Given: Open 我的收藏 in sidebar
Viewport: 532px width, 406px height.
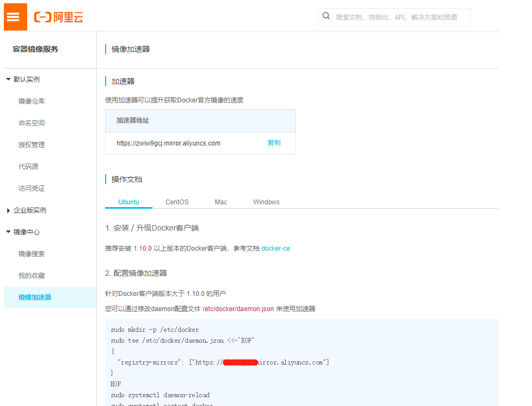Looking at the screenshot, I should 32,276.
